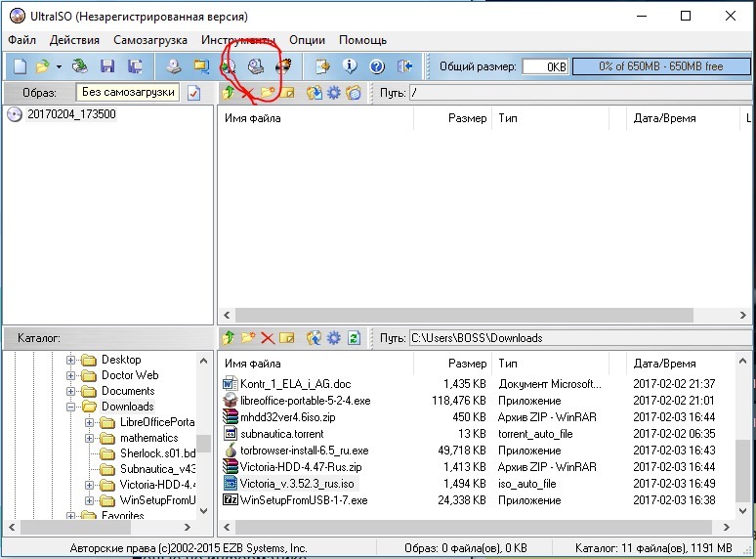Expand the Doctor Web folder node
This screenshot has height=559, width=756.
[71, 375]
